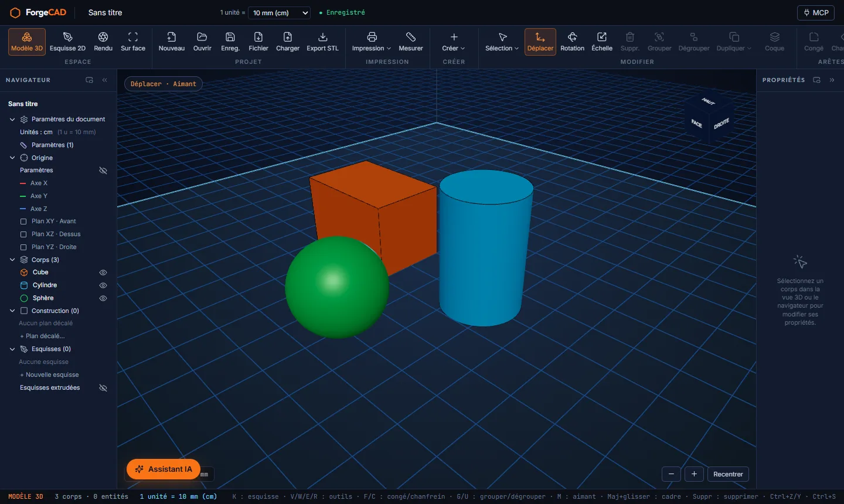The height and width of the screenshot is (504, 844).
Task: Zoom in with the plus button
Action: point(694,474)
